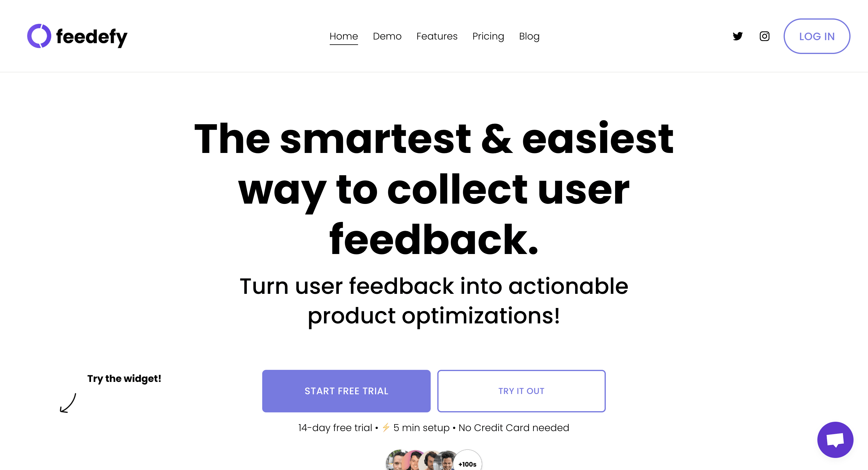Open the Features menu item
The width and height of the screenshot is (868, 470).
[437, 36]
